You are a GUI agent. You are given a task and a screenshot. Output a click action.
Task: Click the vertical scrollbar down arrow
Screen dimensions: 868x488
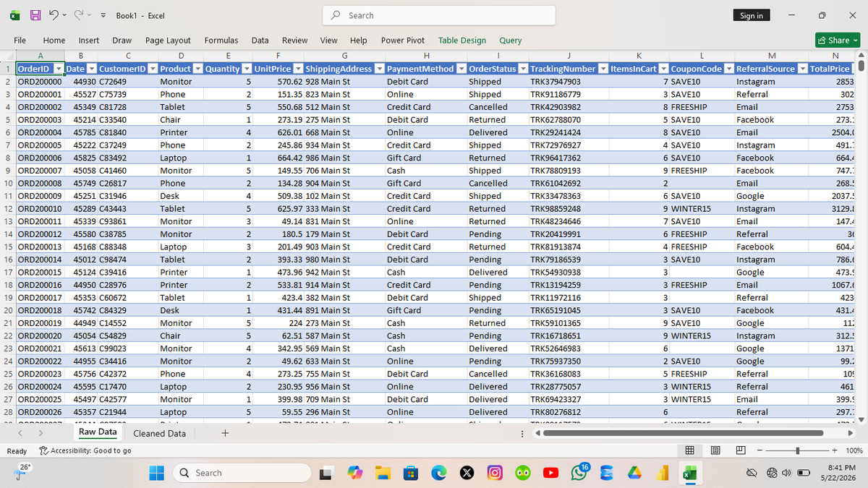861,419
